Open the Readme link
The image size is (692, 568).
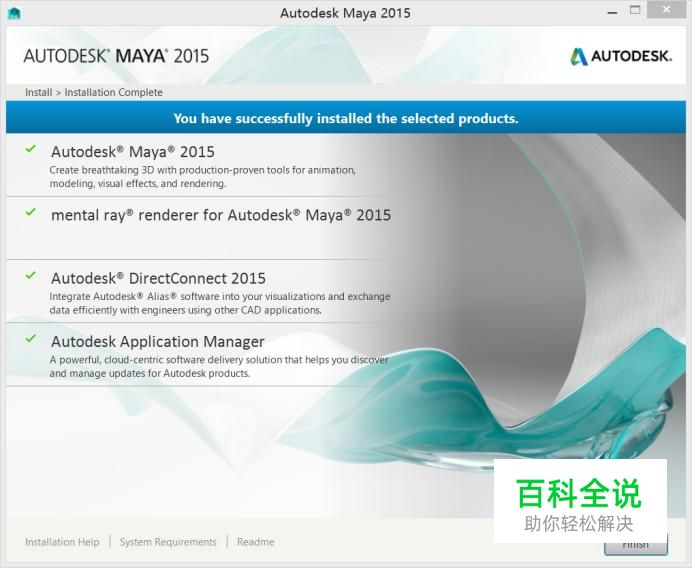tap(256, 542)
